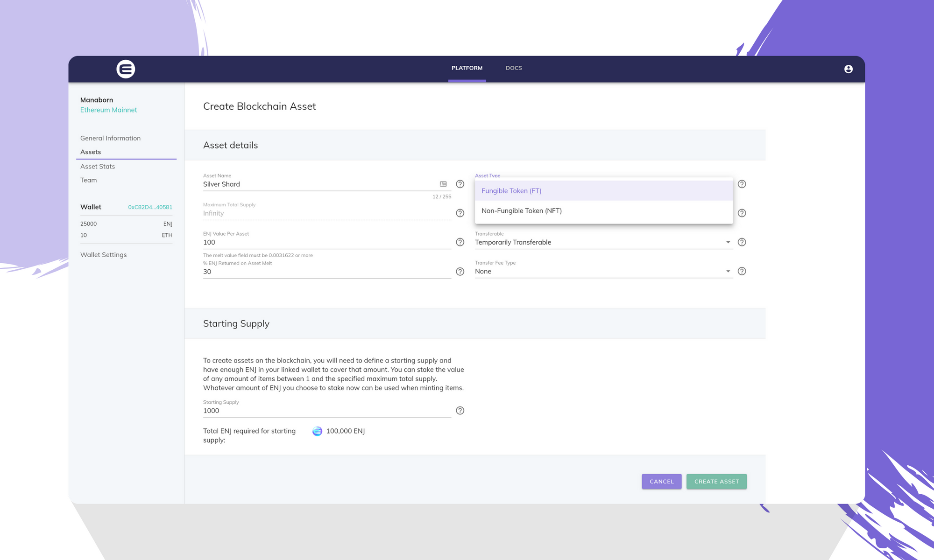Select the PLATFORM tab
The width and height of the screenshot is (934, 560).
[x=467, y=68]
